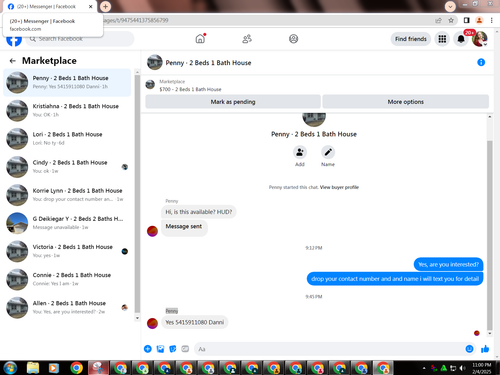Open View buyer profile link
This screenshot has height=375, width=500.
pos(339,187)
